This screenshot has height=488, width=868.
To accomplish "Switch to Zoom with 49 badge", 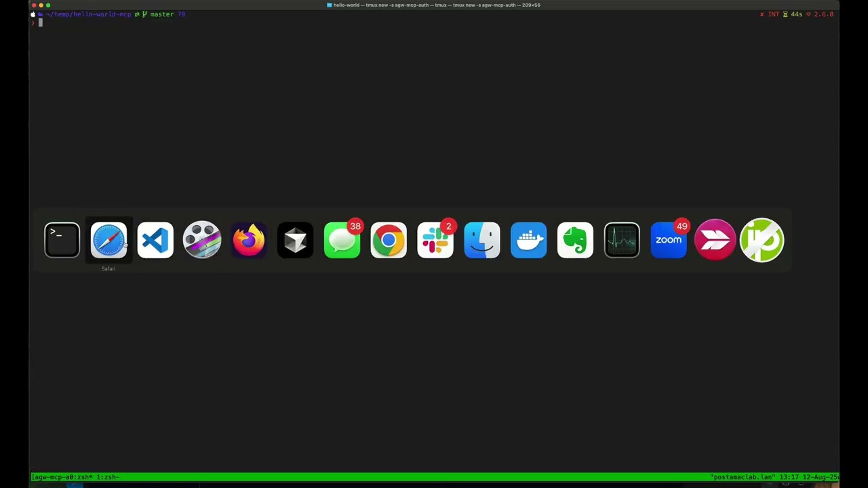I will 669,240.
